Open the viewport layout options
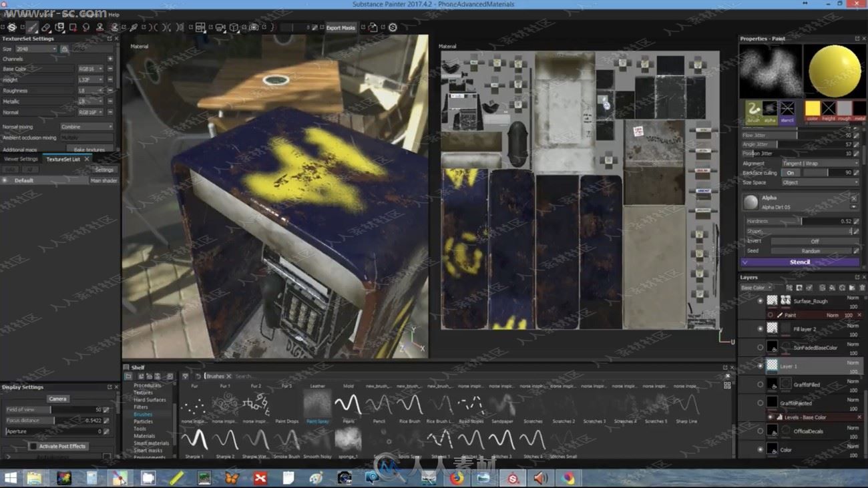The width and height of the screenshot is (868, 488). tap(200, 27)
